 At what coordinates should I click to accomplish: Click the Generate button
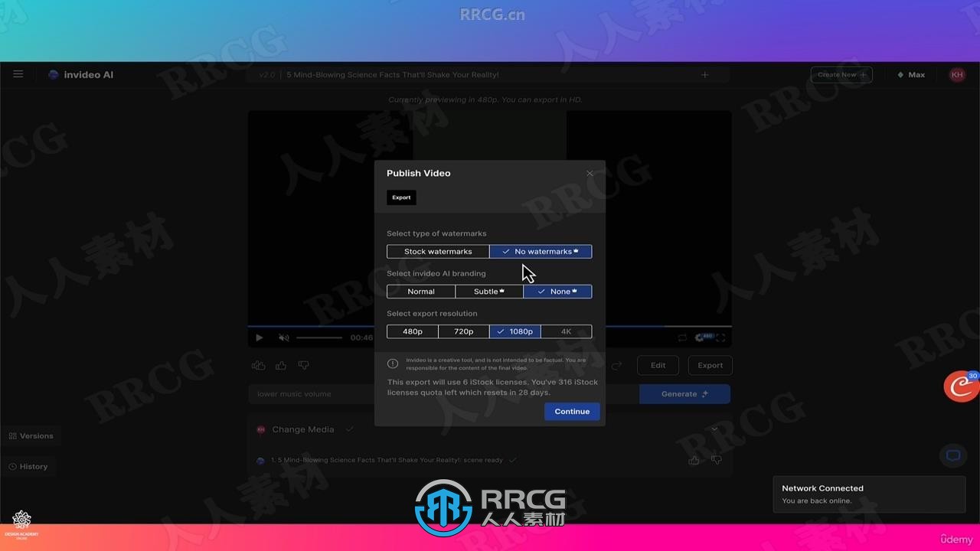click(684, 394)
